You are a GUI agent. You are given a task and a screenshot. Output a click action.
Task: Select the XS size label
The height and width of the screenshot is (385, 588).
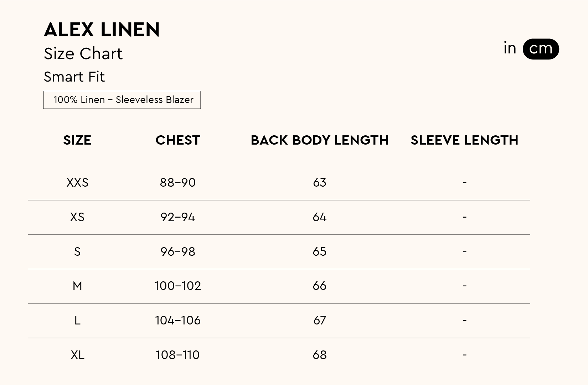(x=77, y=217)
